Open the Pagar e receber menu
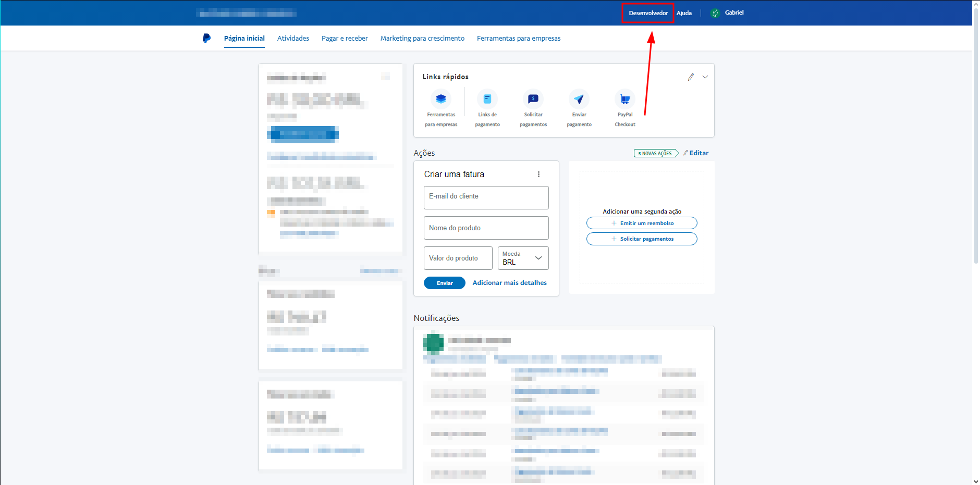This screenshot has height=485, width=980. point(345,38)
